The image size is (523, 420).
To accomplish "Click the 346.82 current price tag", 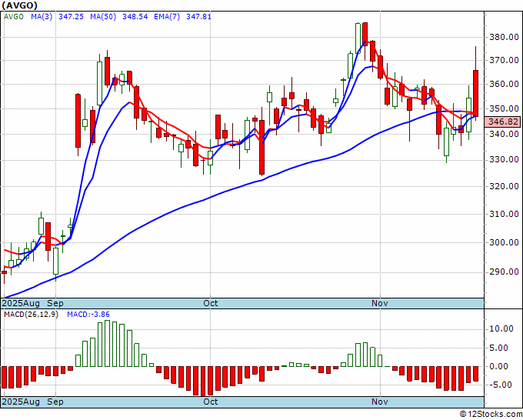I will (x=503, y=122).
